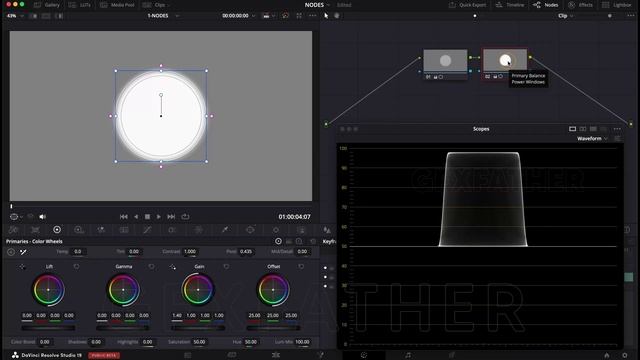Switch primaries to bars mode icon
This screenshot has width=640, height=360.
click(289, 241)
